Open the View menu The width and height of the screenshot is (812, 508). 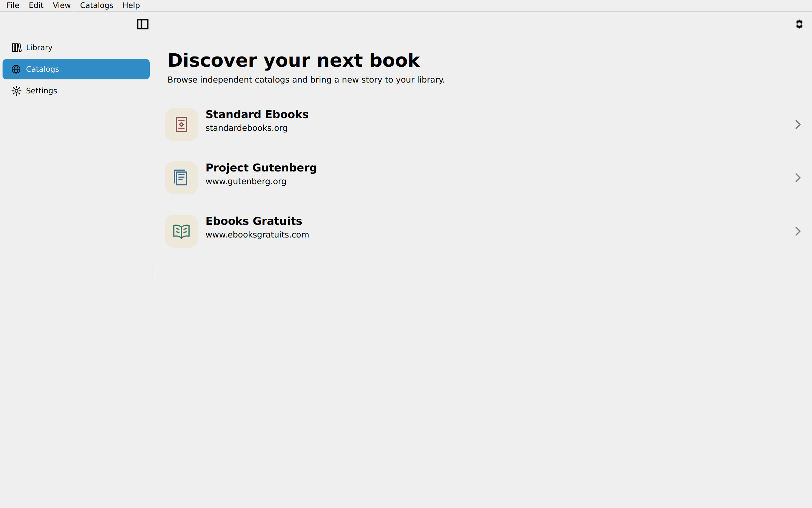(x=62, y=5)
